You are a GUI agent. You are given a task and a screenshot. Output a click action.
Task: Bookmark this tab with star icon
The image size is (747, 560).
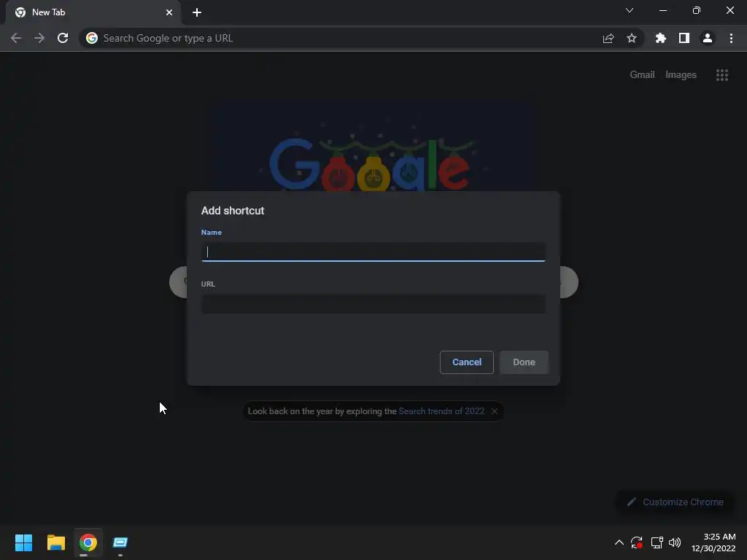pos(632,38)
